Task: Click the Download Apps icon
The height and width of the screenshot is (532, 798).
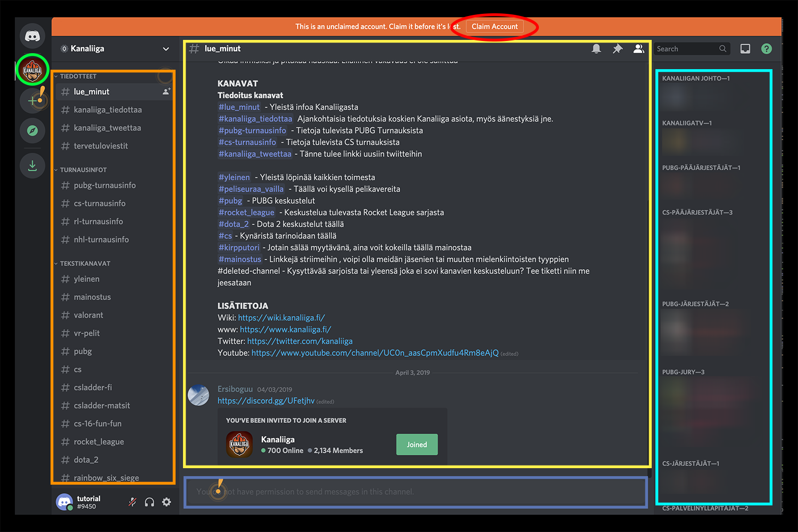Action: (32, 165)
